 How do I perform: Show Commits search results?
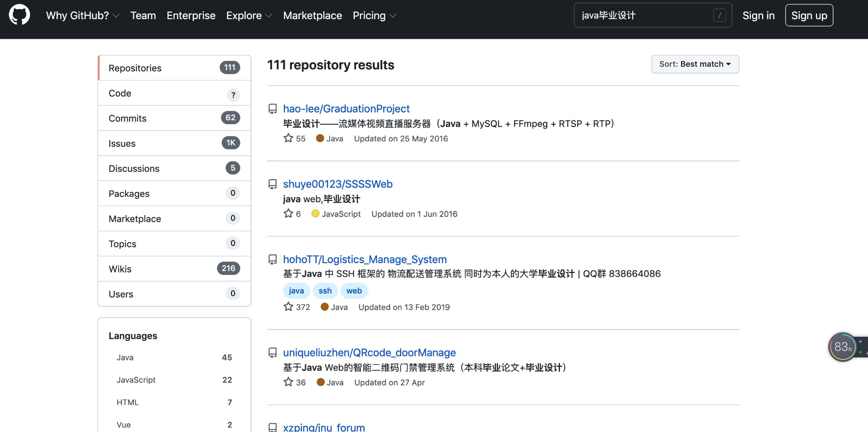click(x=175, y=118)
